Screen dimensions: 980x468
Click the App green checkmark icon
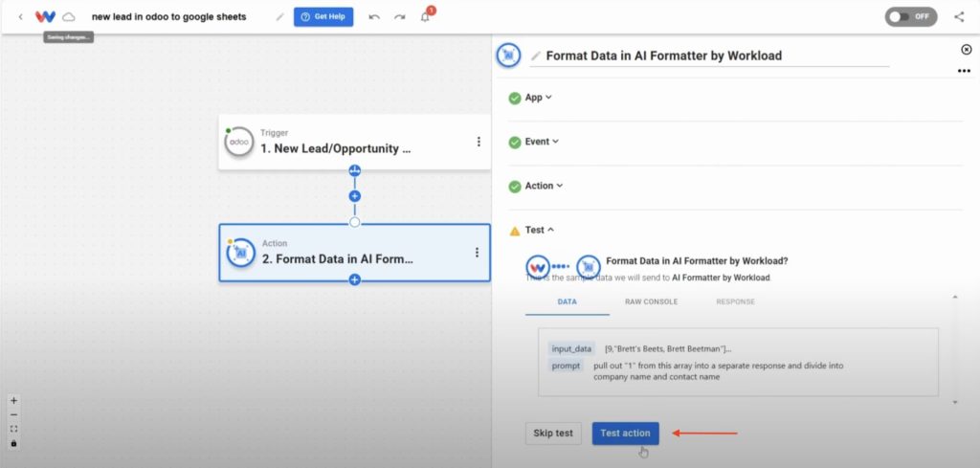click(514, 99)
